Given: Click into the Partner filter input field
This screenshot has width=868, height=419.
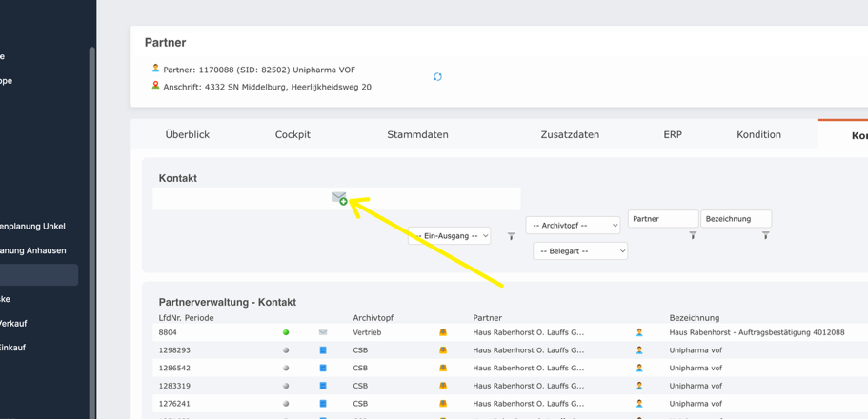Looking at the screenshot, I should click(663, 219).
